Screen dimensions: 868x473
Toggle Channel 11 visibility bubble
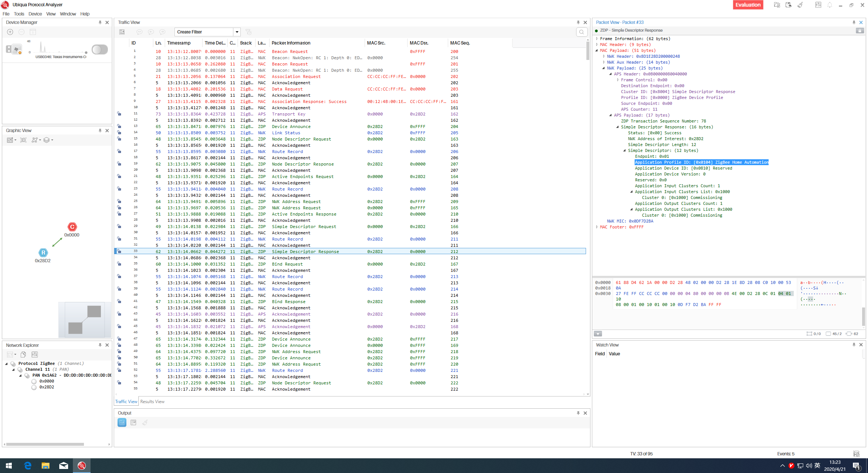click(x=20, y=370)
